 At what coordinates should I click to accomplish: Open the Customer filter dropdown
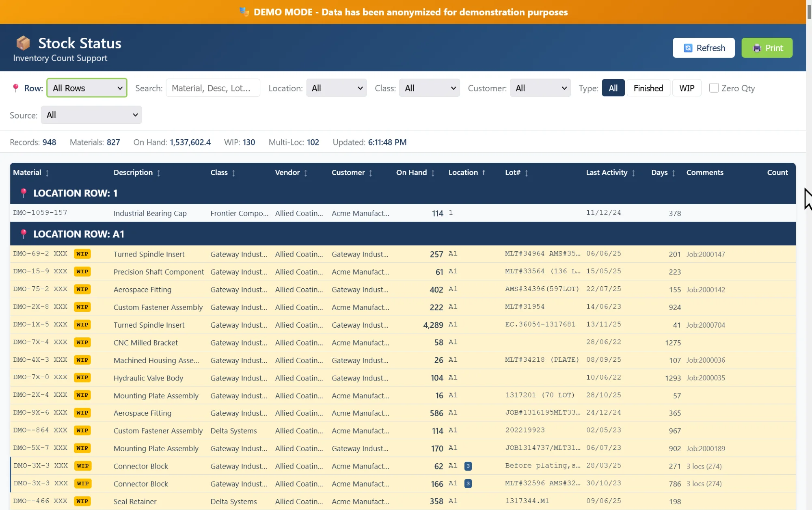[540, 88]
